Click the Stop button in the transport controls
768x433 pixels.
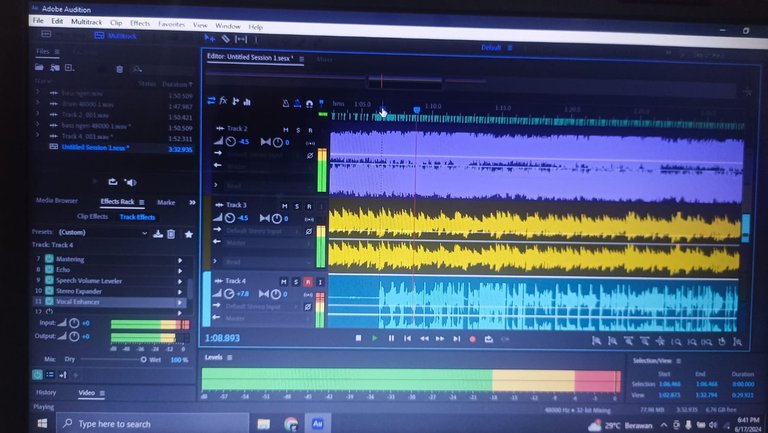358,338
